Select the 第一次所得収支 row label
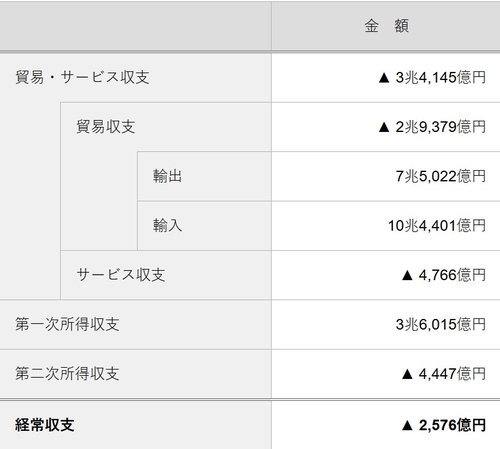Image resolution: width=500 pixels, height=449 pixels. (x=67, y=324)
